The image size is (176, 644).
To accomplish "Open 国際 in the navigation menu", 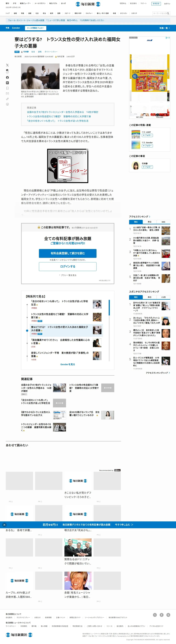I will (x=59, y=13).
